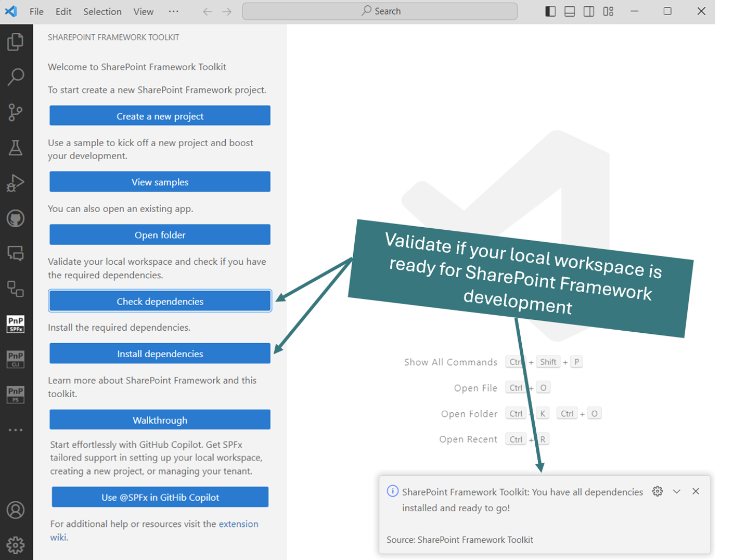
Task: Click the Open File shortcut label
Action: 475,388
